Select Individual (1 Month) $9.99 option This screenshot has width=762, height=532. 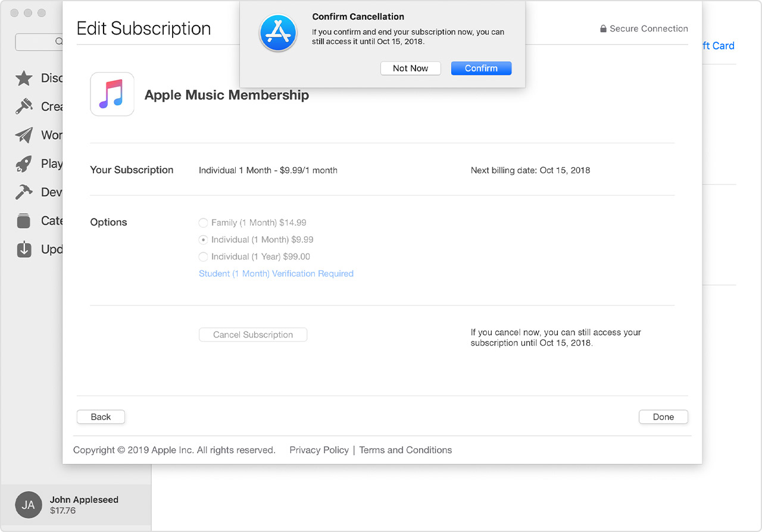point(256,239)
